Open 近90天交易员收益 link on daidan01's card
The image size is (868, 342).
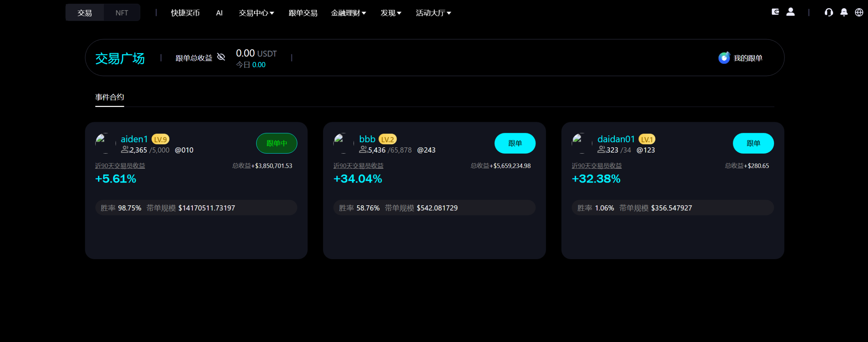coord(597,165)
